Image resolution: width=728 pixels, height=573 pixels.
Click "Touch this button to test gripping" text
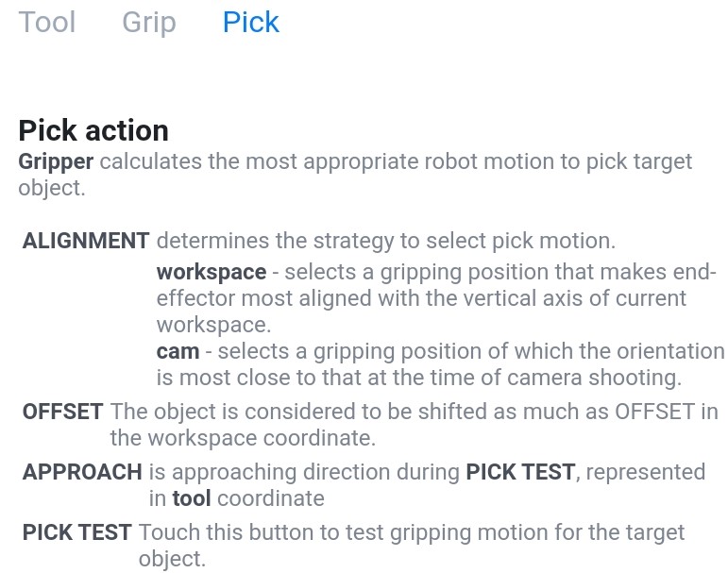(305, 532)
